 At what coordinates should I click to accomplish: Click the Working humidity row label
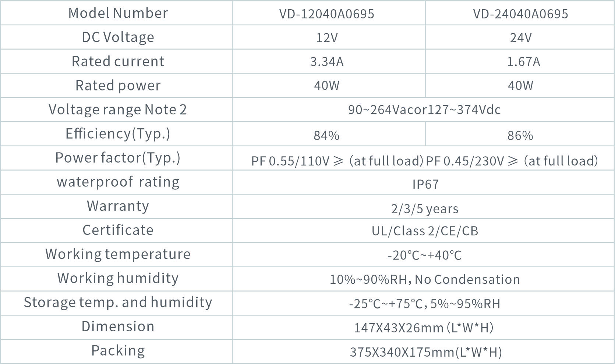118,278
